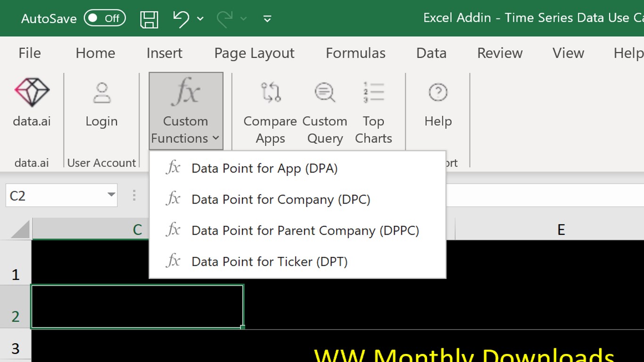Screen dimensions: 644x362
Task: Click the Undo arrow icon
Action: click(x=181, y=18)
